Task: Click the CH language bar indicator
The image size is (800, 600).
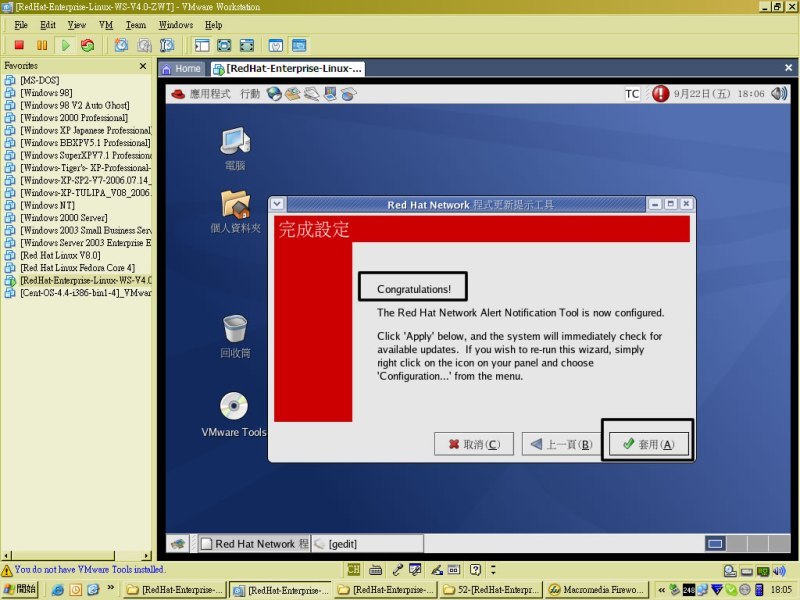Action: pyautogui.click(x=354, y=569)
